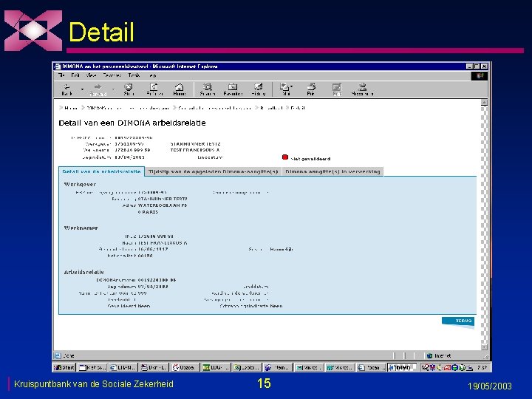Click the Mail toolbar icon
532x399 pixels.
point(286,89)
